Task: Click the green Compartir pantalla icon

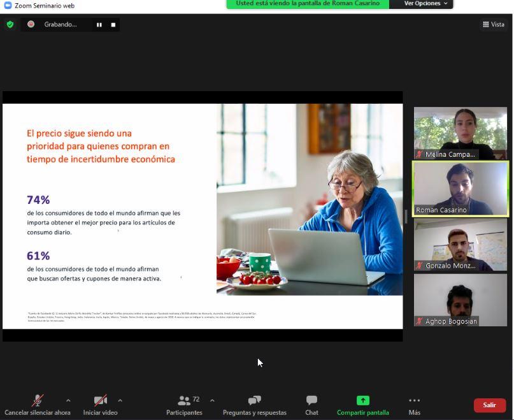Action: (x=362, y=400)
